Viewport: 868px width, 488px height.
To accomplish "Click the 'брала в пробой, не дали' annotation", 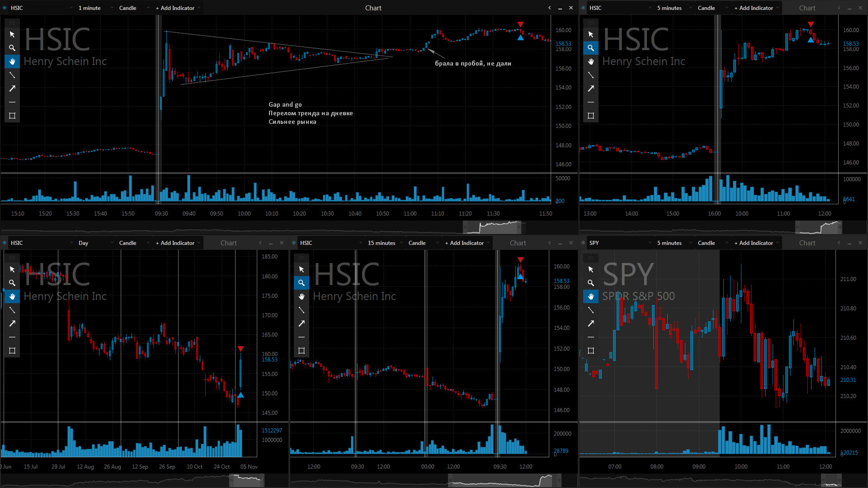I will pyautogui.click(x=473, y=64).
